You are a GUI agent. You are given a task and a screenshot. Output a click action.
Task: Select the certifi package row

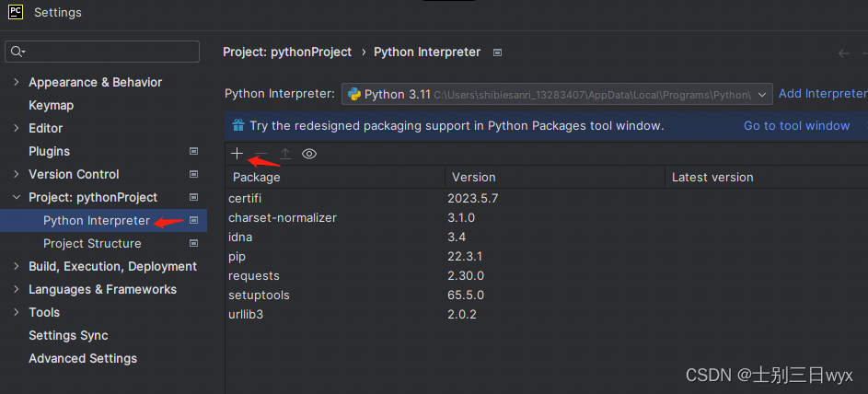(x=547, y=198)
